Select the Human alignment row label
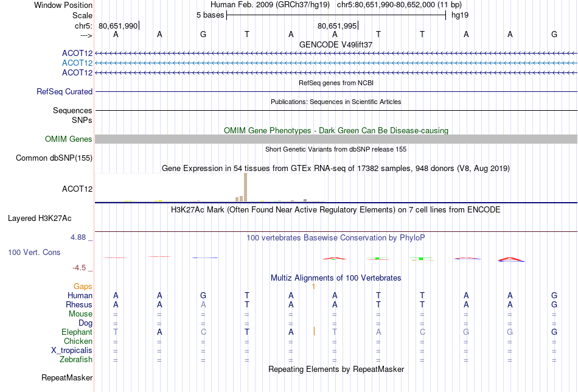Screen dimensions: 578x392 pos(80,295)
